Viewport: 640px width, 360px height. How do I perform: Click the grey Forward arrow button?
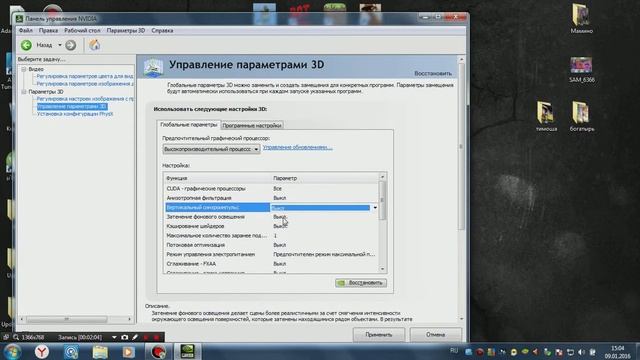point(71,45)
